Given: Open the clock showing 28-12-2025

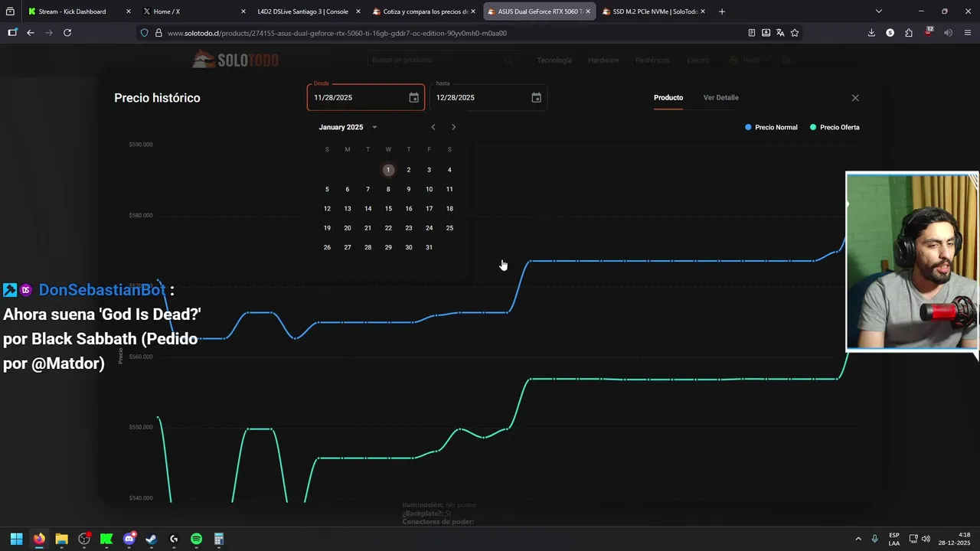Looking at the screenshot, I should [x=955, y=539].
